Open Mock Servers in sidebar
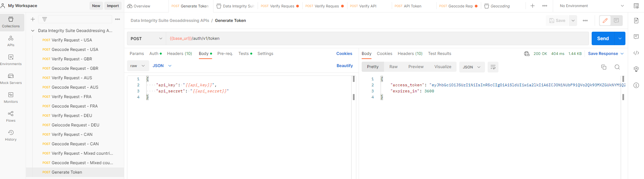 [x=11, y=79]
